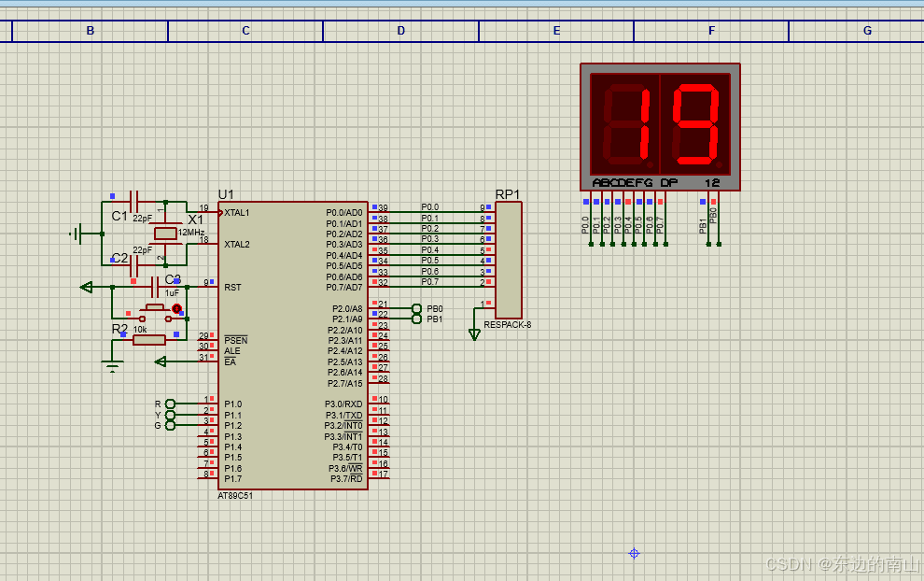Click the blue origin marker on the sheet
This screenshot has width=924, height=581.
click(x=634, y=553)
